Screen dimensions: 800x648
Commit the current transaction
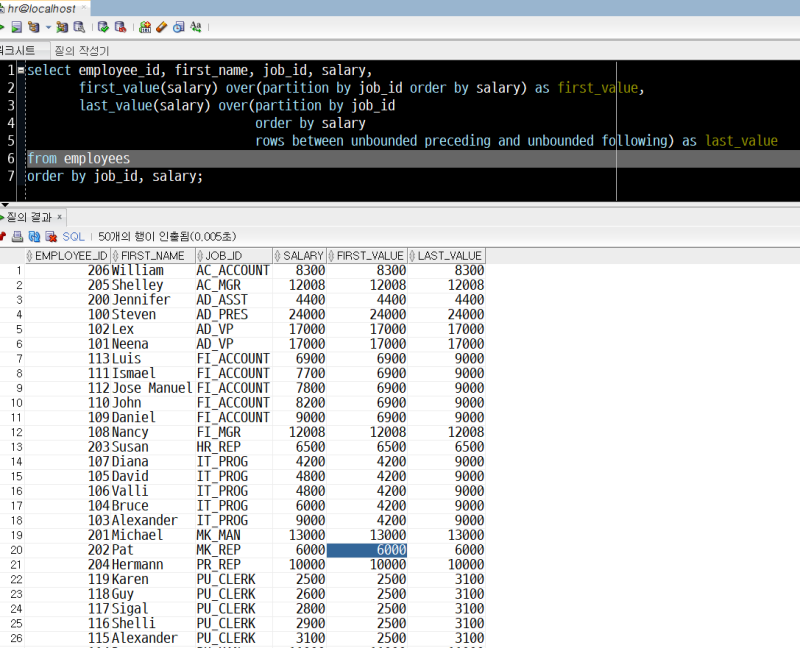pos(104,29)
